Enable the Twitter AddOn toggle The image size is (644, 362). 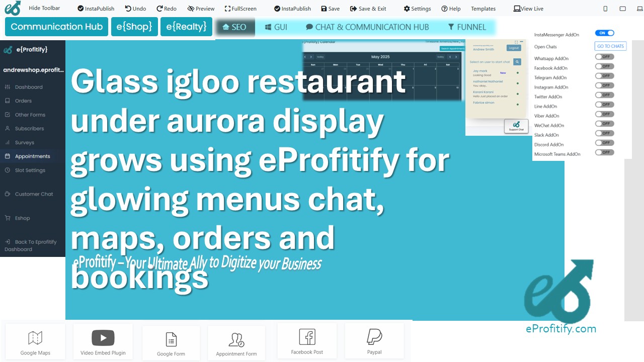[604, 95]
